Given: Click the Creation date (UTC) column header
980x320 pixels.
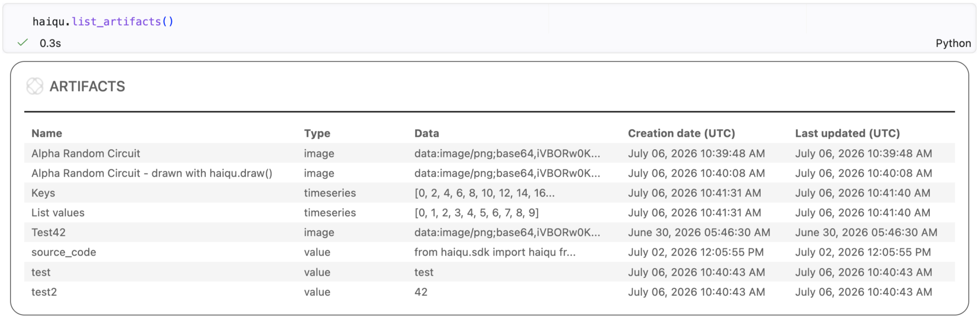Looking at the screenshot, I should (681, 133).
